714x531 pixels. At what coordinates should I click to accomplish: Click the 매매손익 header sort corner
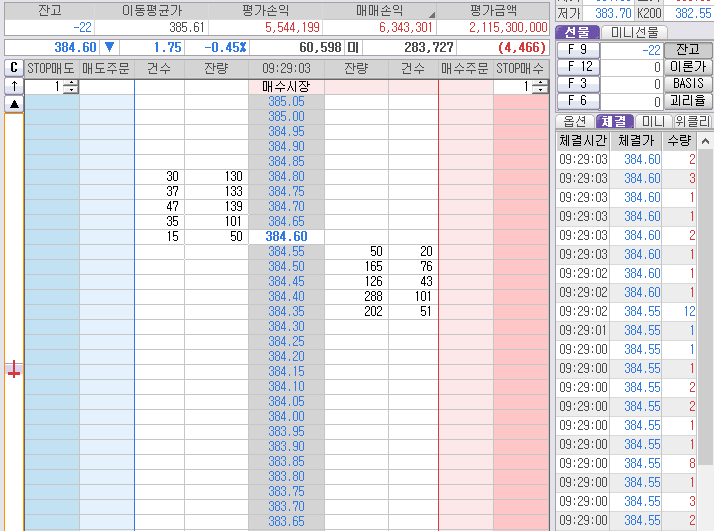[x=432, y=15]
